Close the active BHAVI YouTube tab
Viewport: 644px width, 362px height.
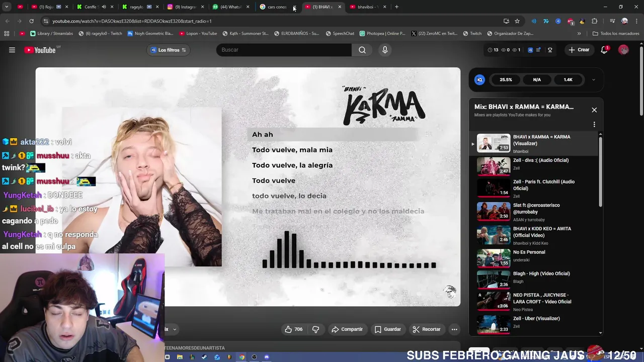(340, 7)
